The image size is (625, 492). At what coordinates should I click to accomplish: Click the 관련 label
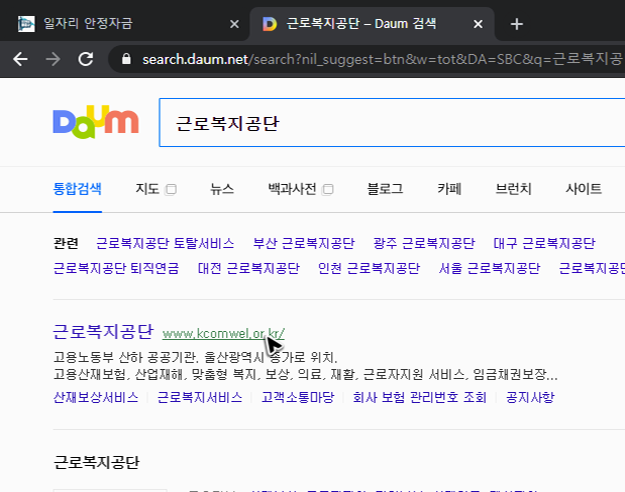pyautogui.click(x=66, y=243)
